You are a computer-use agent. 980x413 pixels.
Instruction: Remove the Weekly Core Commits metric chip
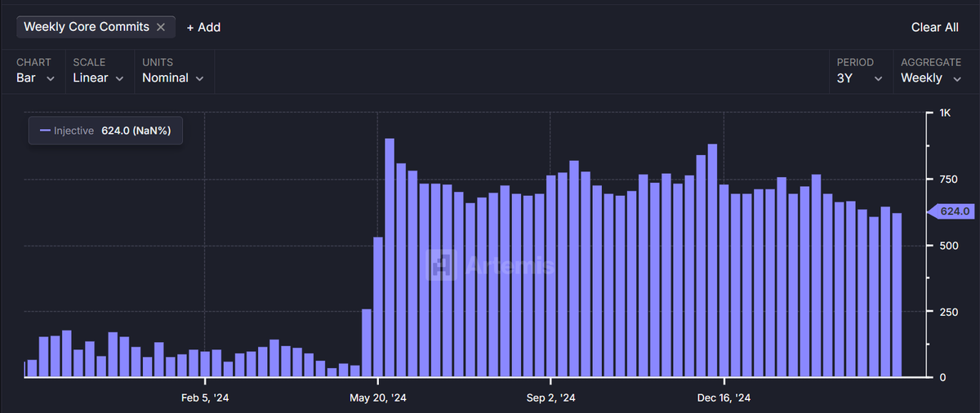point(161,27)
